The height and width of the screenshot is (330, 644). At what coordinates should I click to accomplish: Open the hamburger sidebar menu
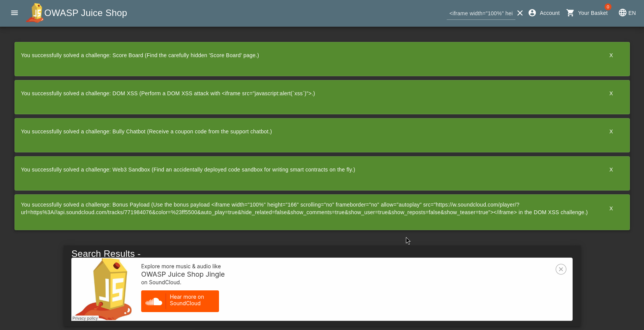point(14,13)
